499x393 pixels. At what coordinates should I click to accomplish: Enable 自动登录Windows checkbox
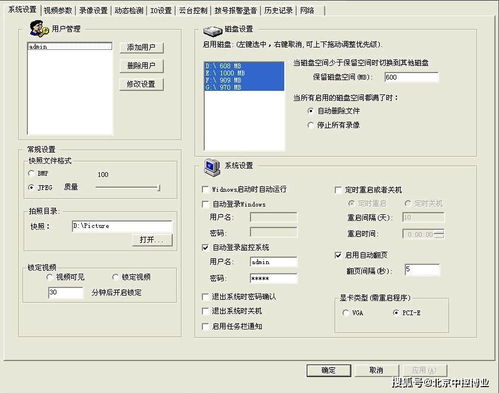pos(206,204)
